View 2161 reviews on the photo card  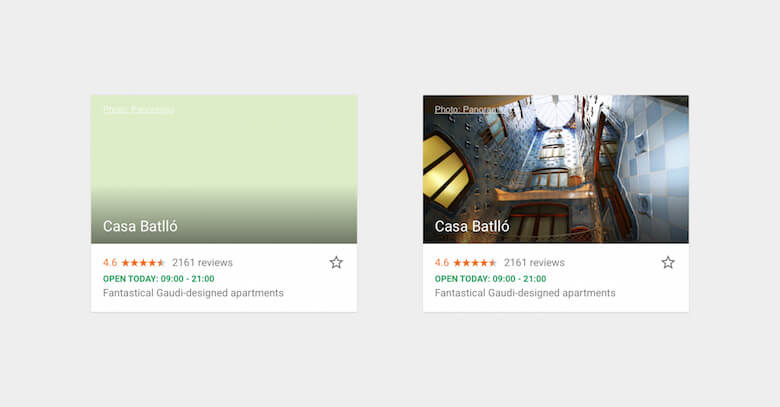tap(534, 262)
